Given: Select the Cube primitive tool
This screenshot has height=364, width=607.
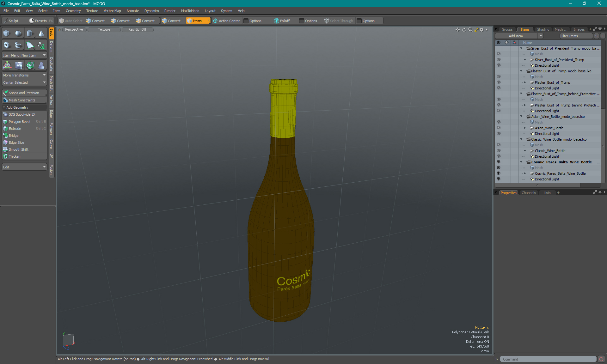Looking at the screenshot, I should [x=7, y=33].
